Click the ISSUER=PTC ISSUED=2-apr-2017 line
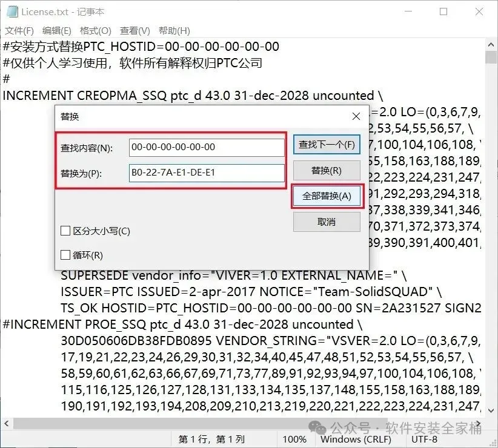498x448 pixels. 251,292
